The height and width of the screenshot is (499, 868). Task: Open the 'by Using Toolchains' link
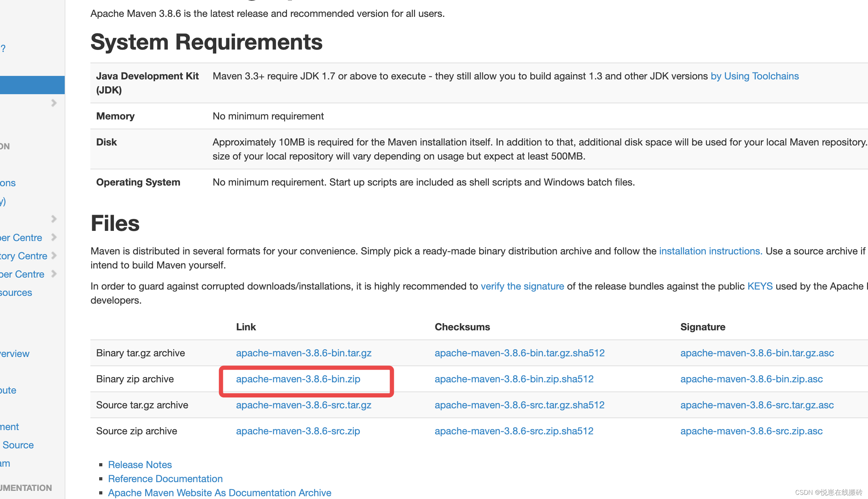pos(754,76)
